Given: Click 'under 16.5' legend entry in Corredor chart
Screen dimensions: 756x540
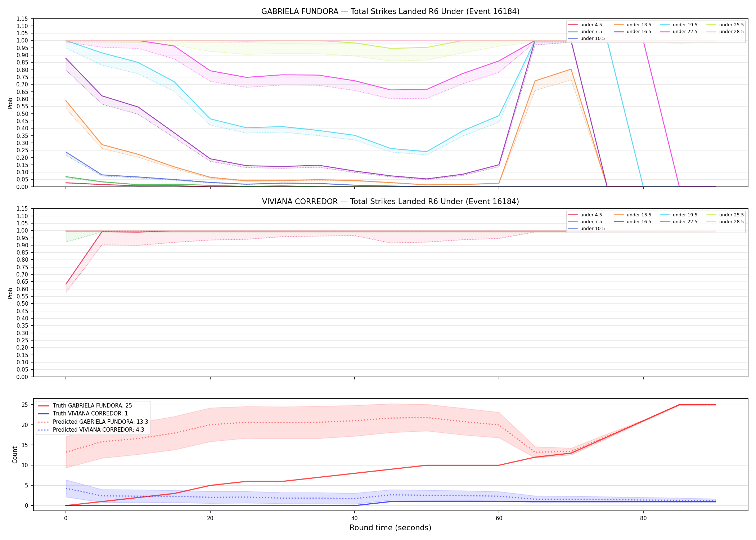Looking at the screenshot, I should click(x=633, y=222).
